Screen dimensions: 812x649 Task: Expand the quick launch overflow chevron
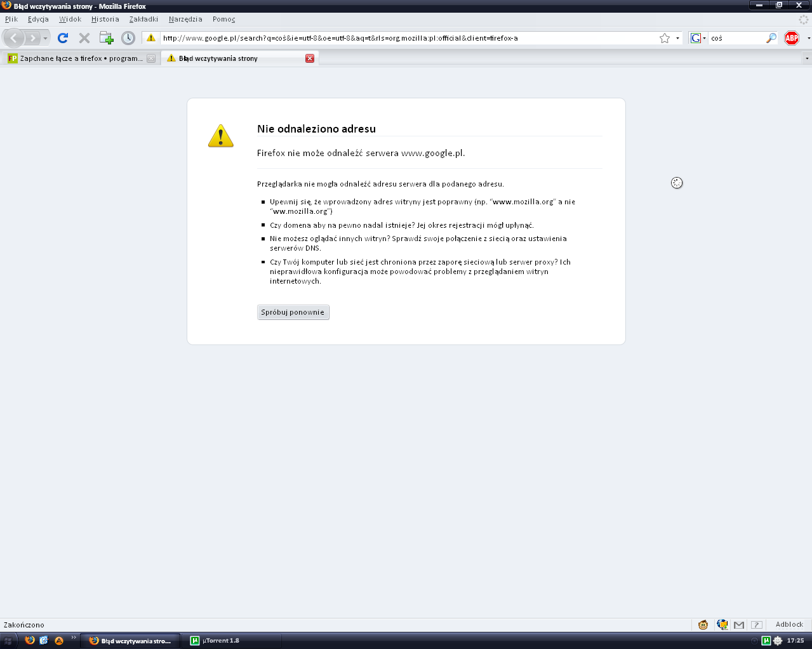pos(74,638)
